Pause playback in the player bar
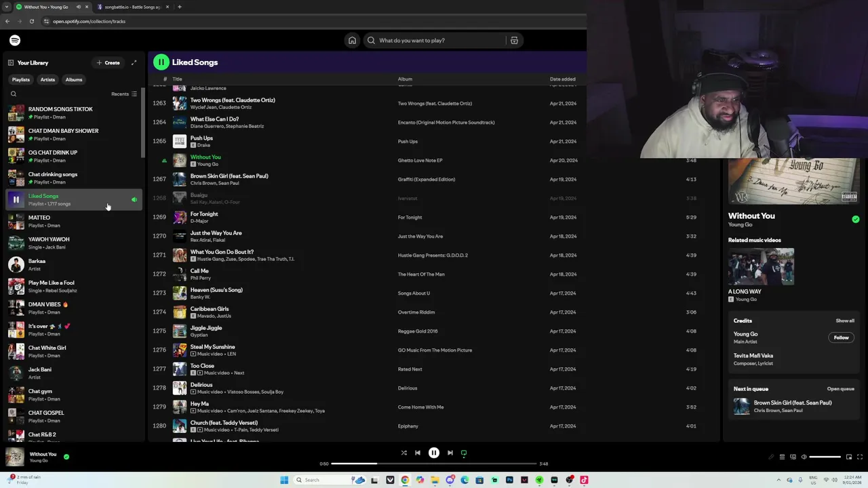The image size is (868, 488). tap(434, 453)
